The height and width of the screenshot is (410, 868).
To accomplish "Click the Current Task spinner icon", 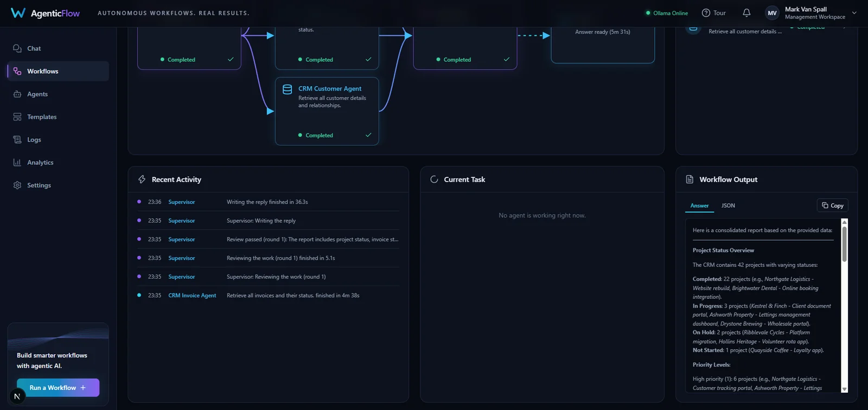I will pyautogui.click(x=434, y=180).
